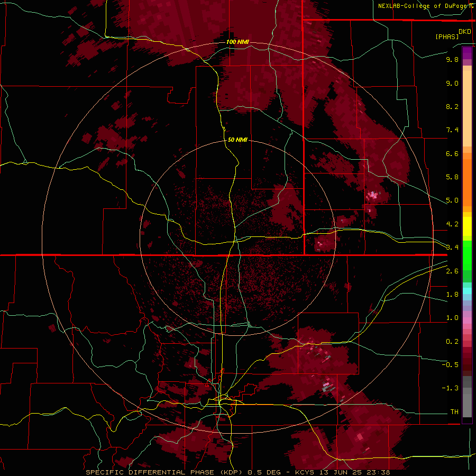Click the 5.8 value on the color scale
This screenshot has height=476, width=476.
click(452, 177)
